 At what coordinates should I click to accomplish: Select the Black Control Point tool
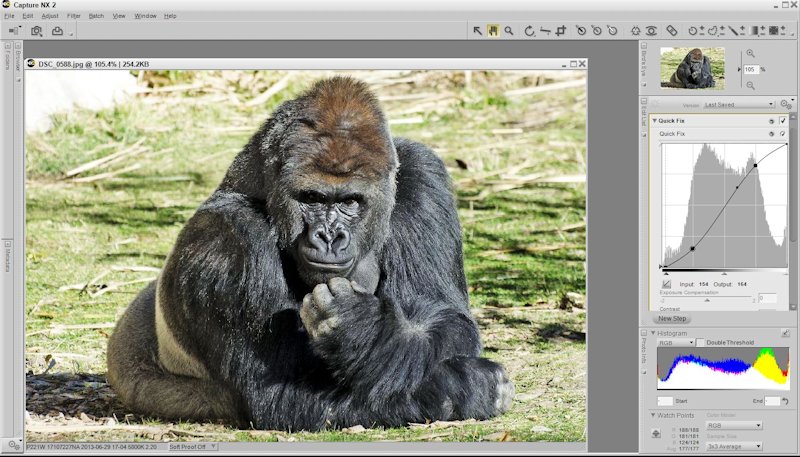[581, 31]
